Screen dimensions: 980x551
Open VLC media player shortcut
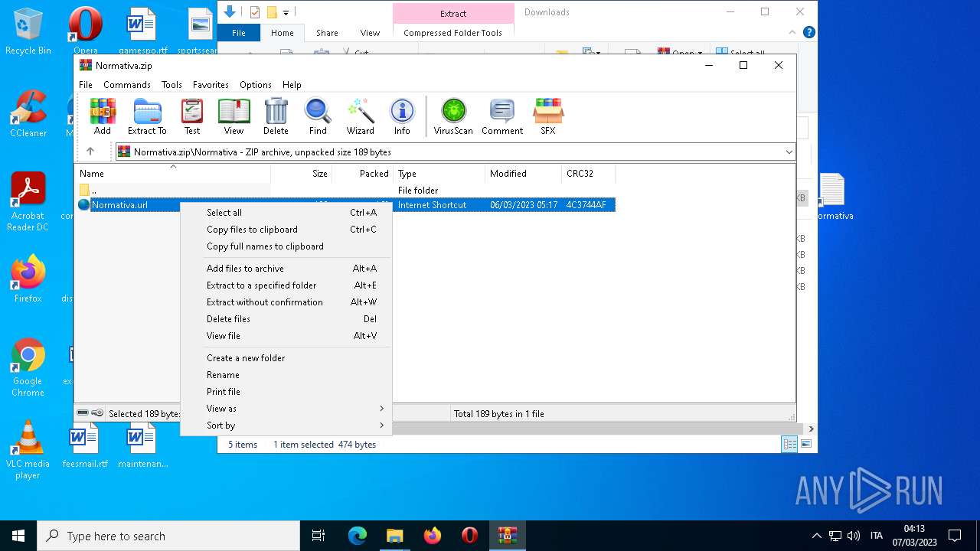[x=28, y=450]
